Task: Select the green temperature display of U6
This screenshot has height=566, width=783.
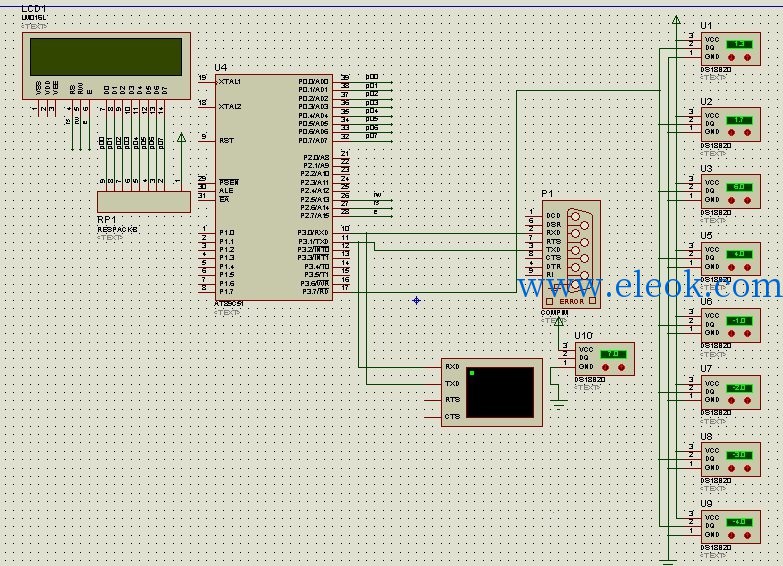Action: pos(740,320)
